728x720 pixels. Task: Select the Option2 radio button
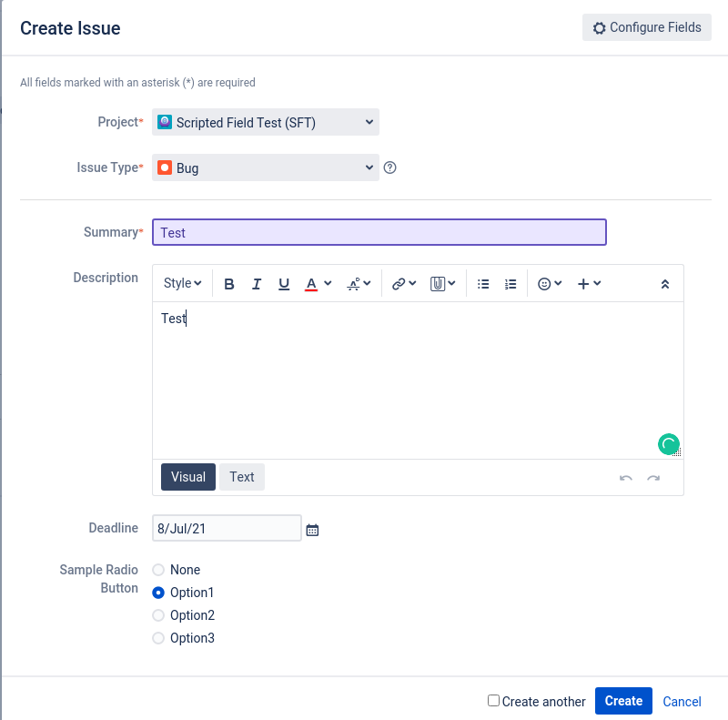[x=158, y=615]
